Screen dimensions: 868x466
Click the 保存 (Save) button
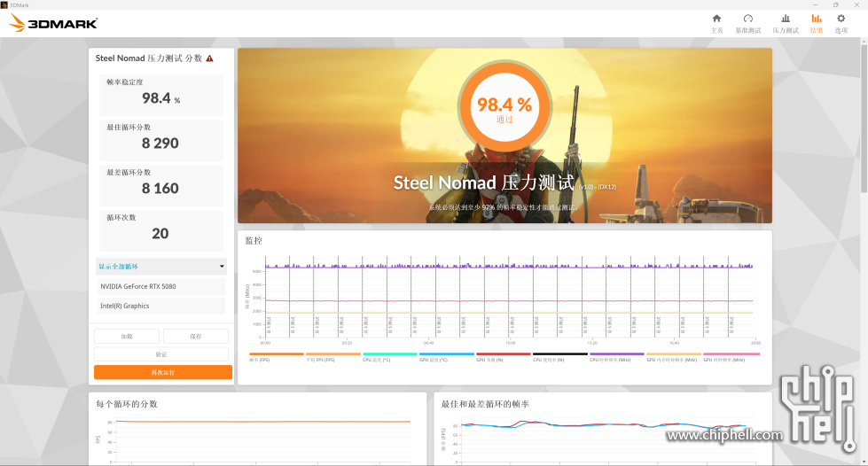click(196, 336)
